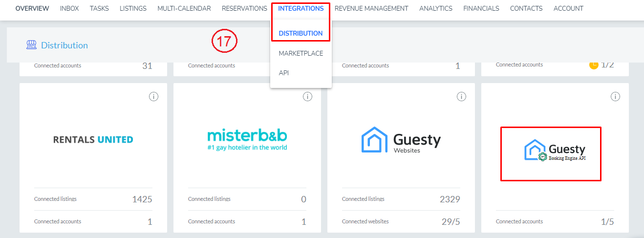
Task: Go to the Inbox tab
Action: 69,8
